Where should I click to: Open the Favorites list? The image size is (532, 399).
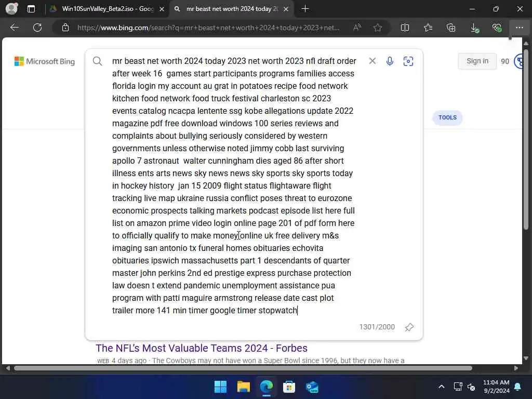(x=428, y=28)
